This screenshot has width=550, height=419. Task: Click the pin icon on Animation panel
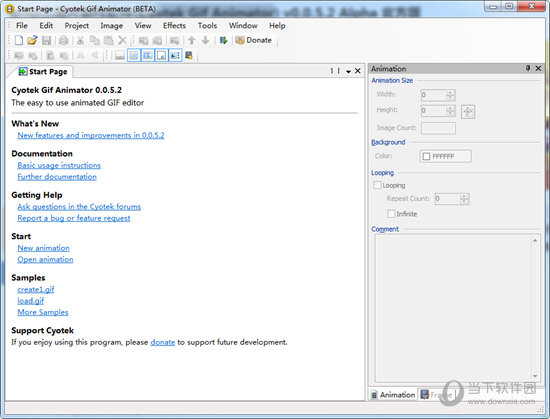coord(528,68)
